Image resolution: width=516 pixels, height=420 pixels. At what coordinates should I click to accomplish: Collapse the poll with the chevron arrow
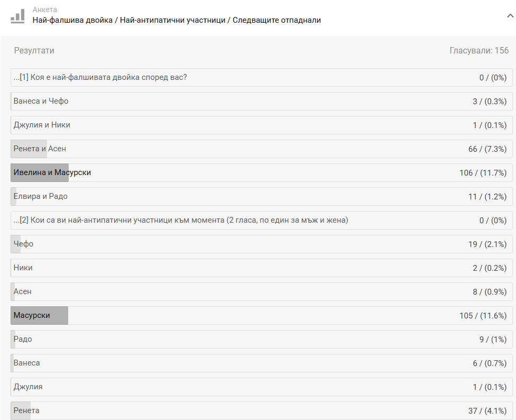[510, 15]
